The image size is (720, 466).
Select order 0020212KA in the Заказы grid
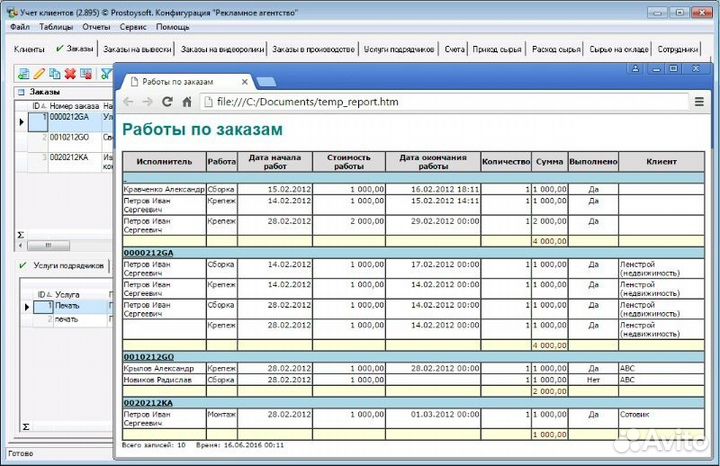coord(69,158)
